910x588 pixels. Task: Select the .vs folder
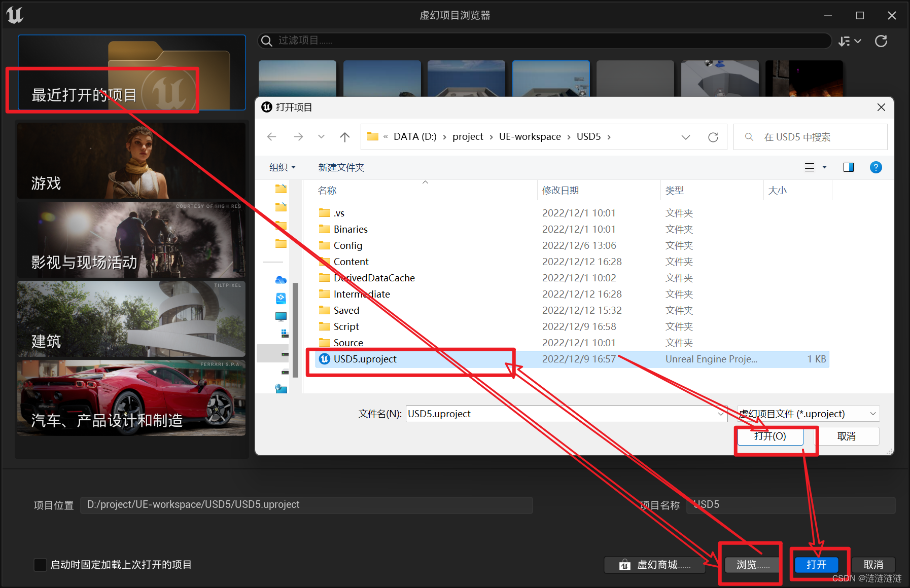tap(572, 213)
